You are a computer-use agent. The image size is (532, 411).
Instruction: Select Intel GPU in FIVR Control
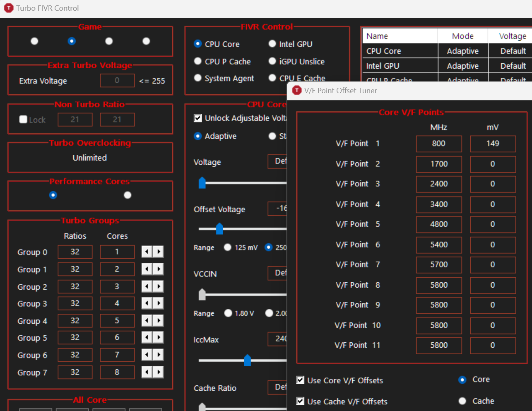291,44
